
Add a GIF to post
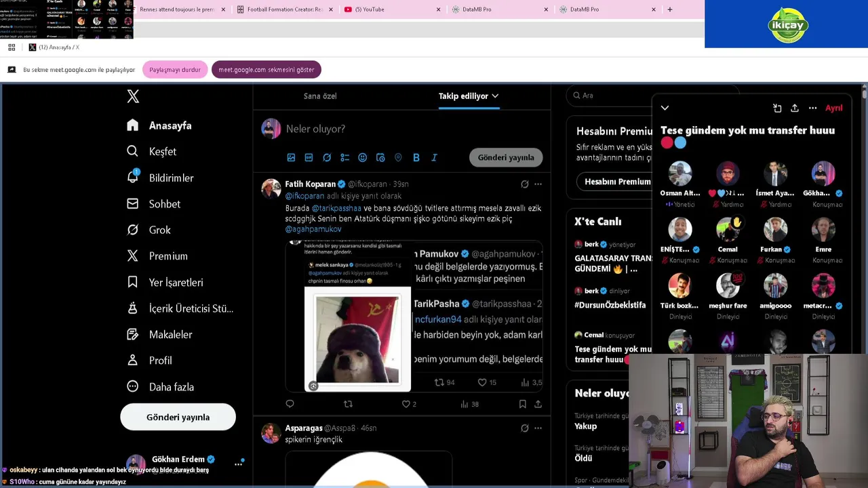[x=309, y=157]
